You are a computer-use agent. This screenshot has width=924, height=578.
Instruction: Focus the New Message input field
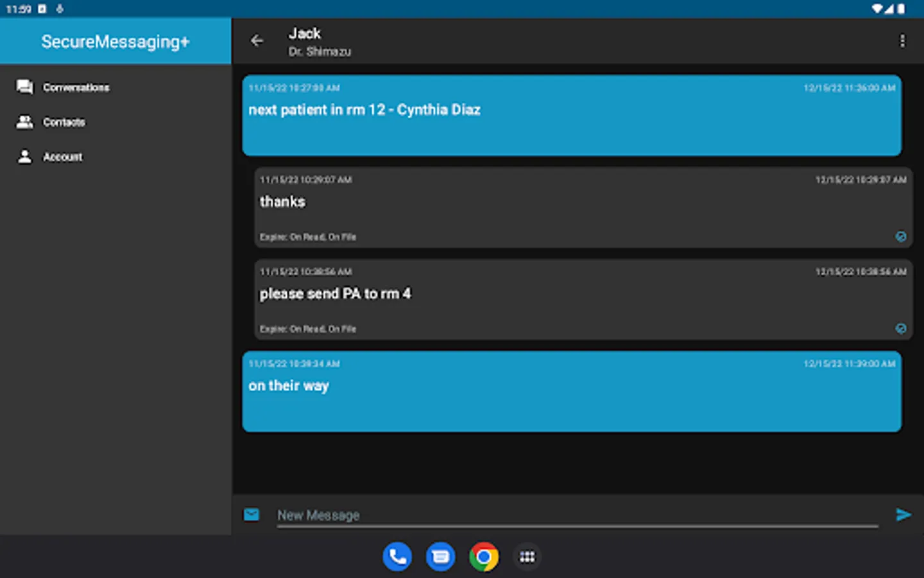pyautogui.click(x=577, y=515)
